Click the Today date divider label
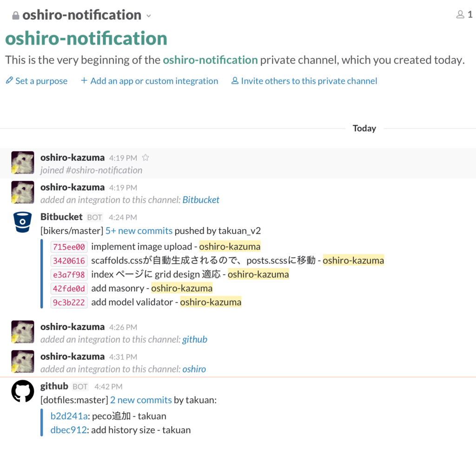Viewport: 476px width, 449px height. [x=364, y=128]
